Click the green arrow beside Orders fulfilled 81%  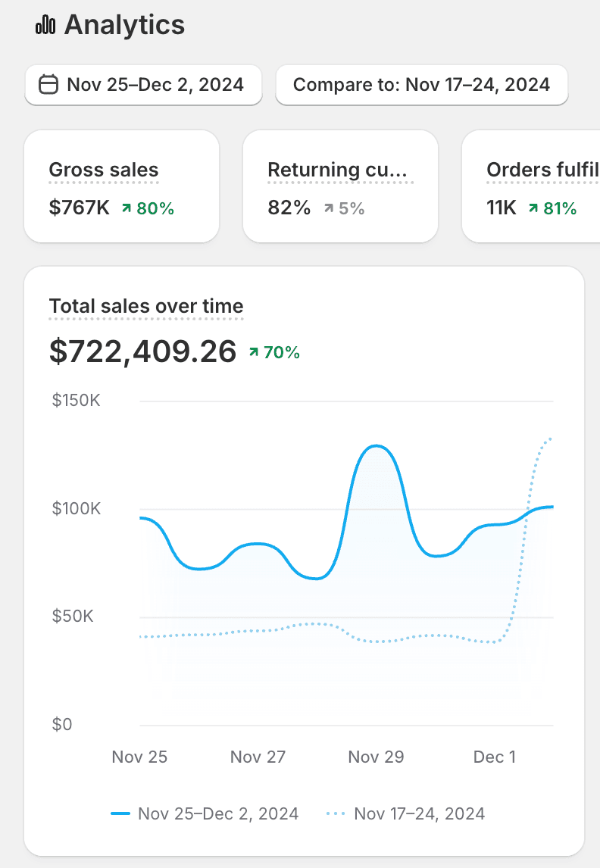coord(533,208)
